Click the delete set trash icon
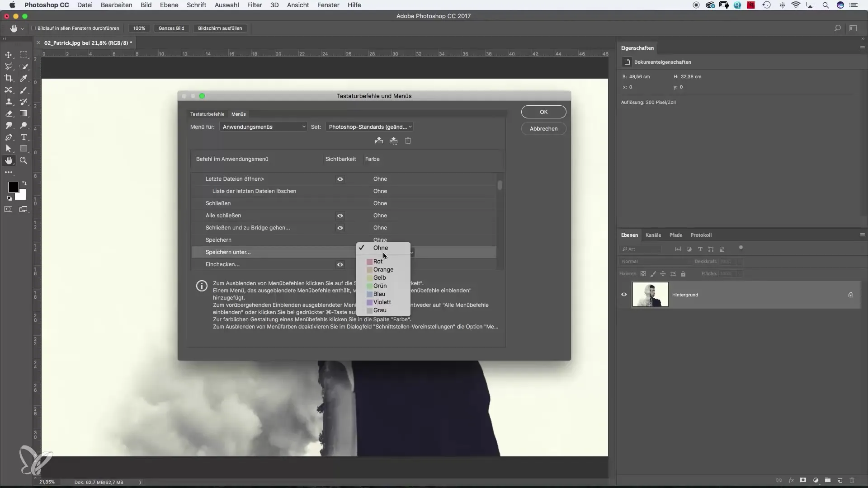This screenshot has height=488, width=868. [x=408, y=141]
